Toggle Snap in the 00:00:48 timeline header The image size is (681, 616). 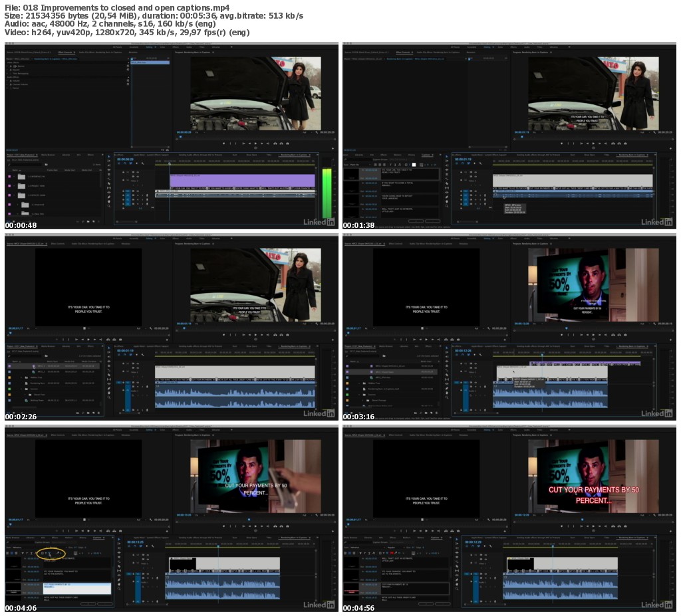click(x=124, y=163)
